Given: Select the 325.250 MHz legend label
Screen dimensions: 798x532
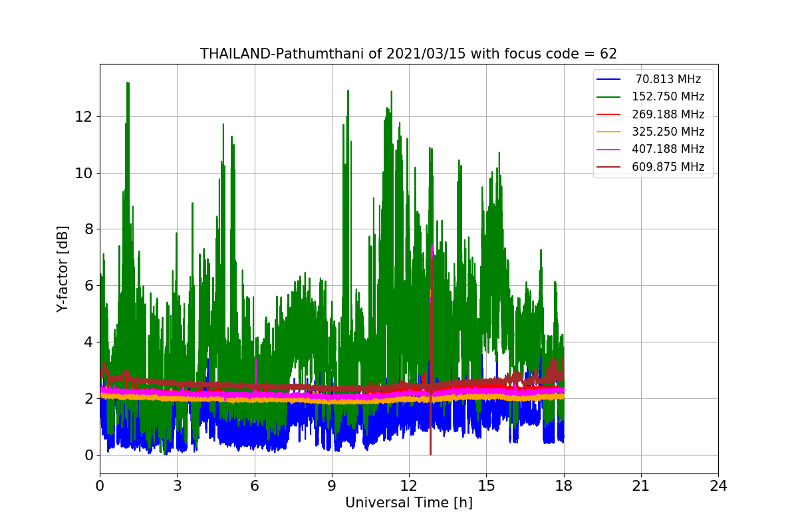Looking at the screenshot, I should pyautogui.click(x=668, y=132).
